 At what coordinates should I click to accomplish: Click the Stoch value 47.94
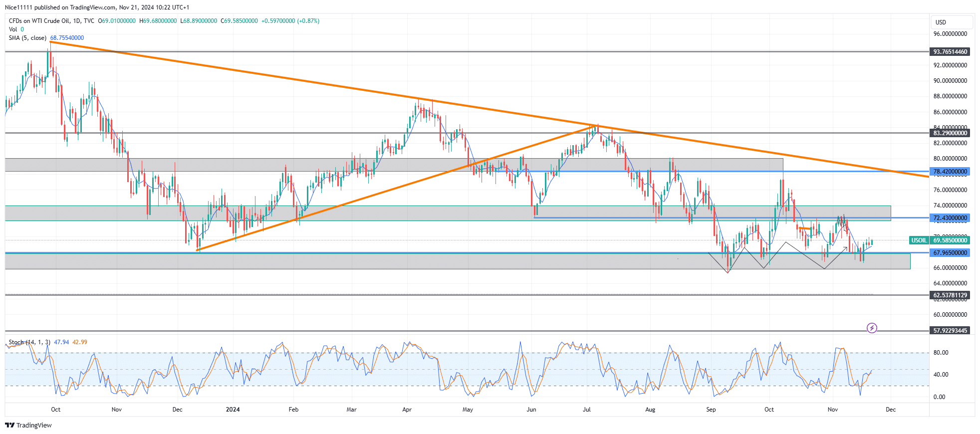(x=61, y=342)
